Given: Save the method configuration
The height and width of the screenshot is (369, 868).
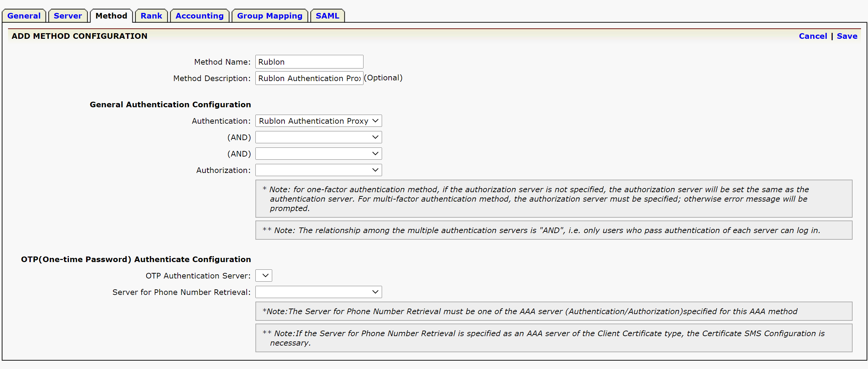Looking at the screenshot, I should click(847, 36).
